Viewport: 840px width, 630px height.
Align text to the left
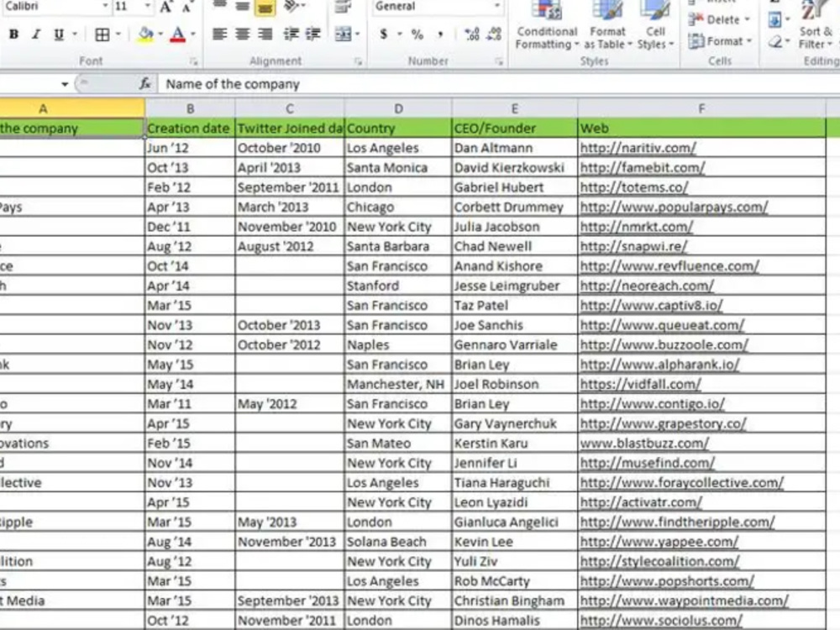[219, 34]
